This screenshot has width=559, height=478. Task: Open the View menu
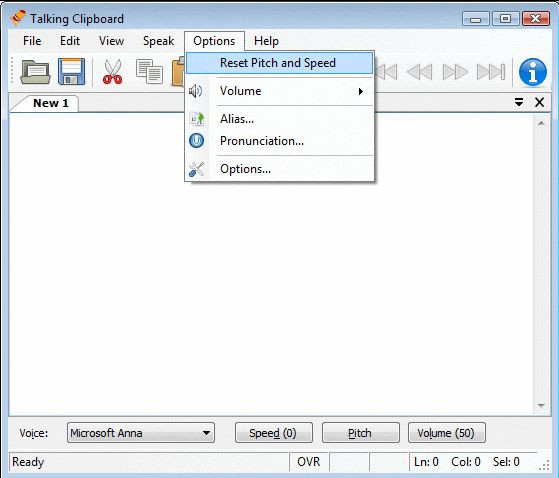click(111, 41)
